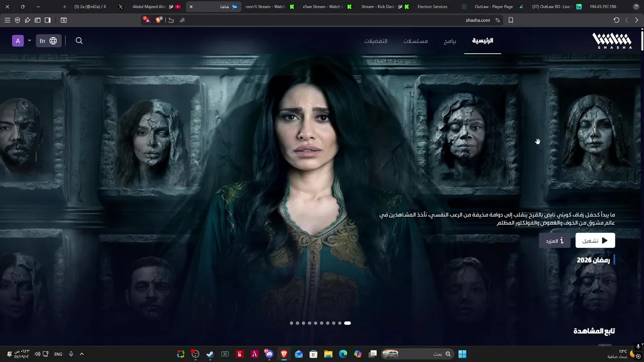Open مسلسلات series tab

point(416,41)
